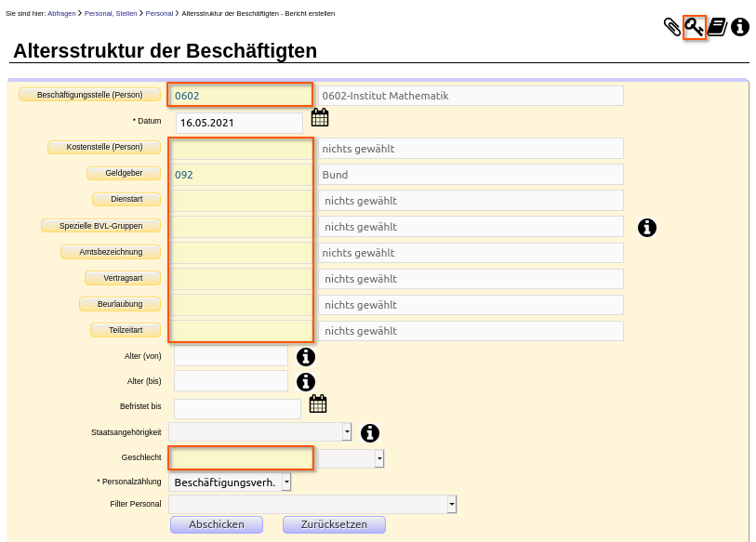Show info for Spezielle BVL-Gruppen
This screenshot has width=756, height=542.
click(x=647, y=227)
